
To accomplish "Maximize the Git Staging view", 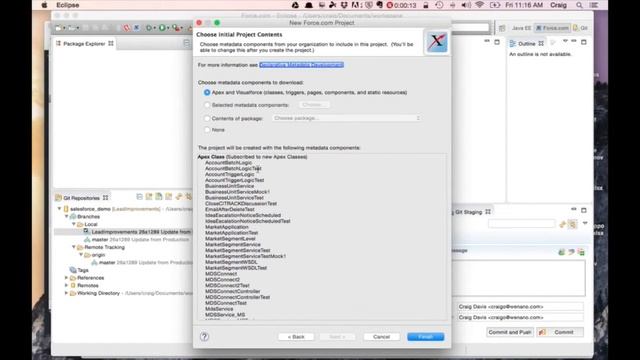I will click(x=584, y=210).
